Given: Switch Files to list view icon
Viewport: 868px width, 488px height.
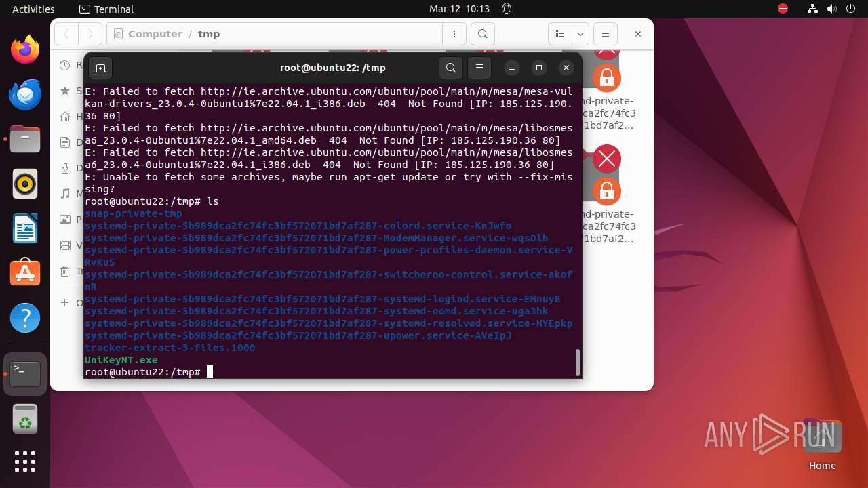Looking at the screenshot, I should coord(560,34).
